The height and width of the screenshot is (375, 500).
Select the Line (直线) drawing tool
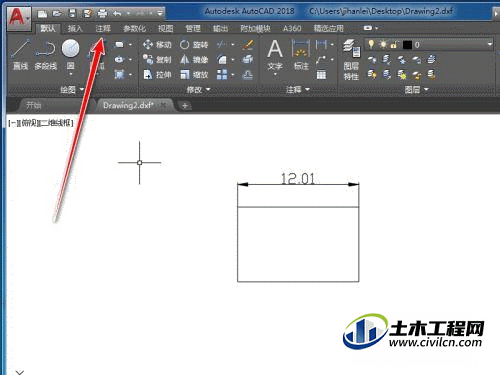(x=20, y=53)
